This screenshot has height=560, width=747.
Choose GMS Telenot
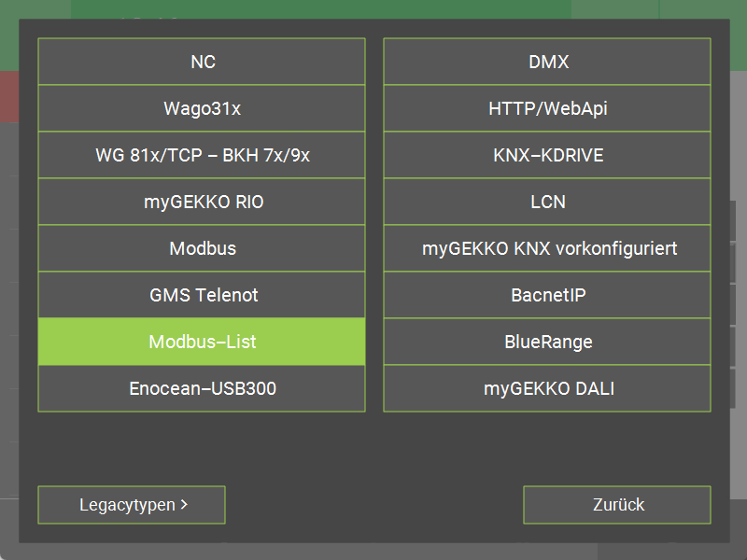pyautogui.click(x=202, y=295)
